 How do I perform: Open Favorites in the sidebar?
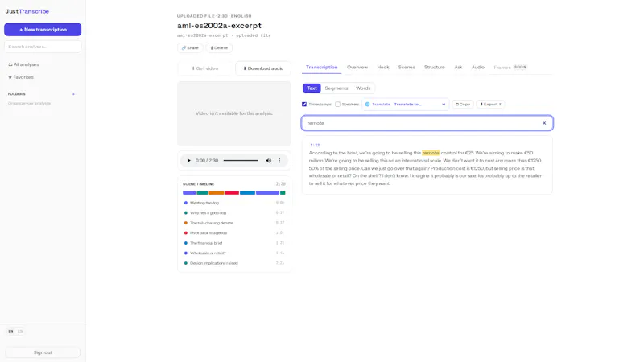21,77
